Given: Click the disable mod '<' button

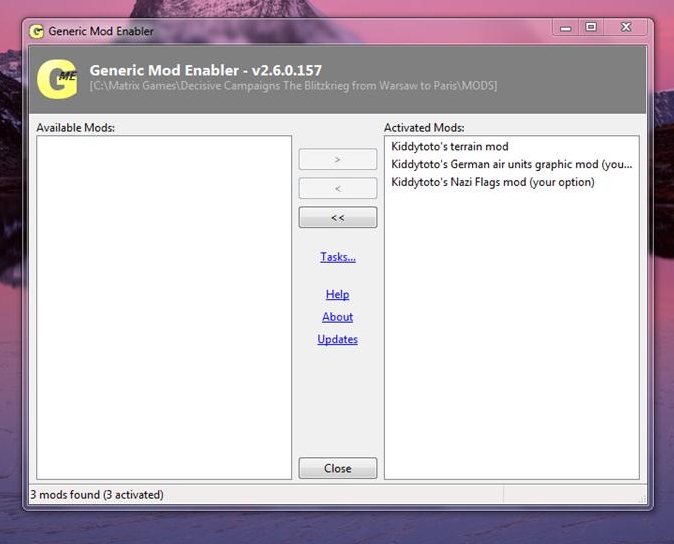Looking at the screenshot, I should [338, 188].
